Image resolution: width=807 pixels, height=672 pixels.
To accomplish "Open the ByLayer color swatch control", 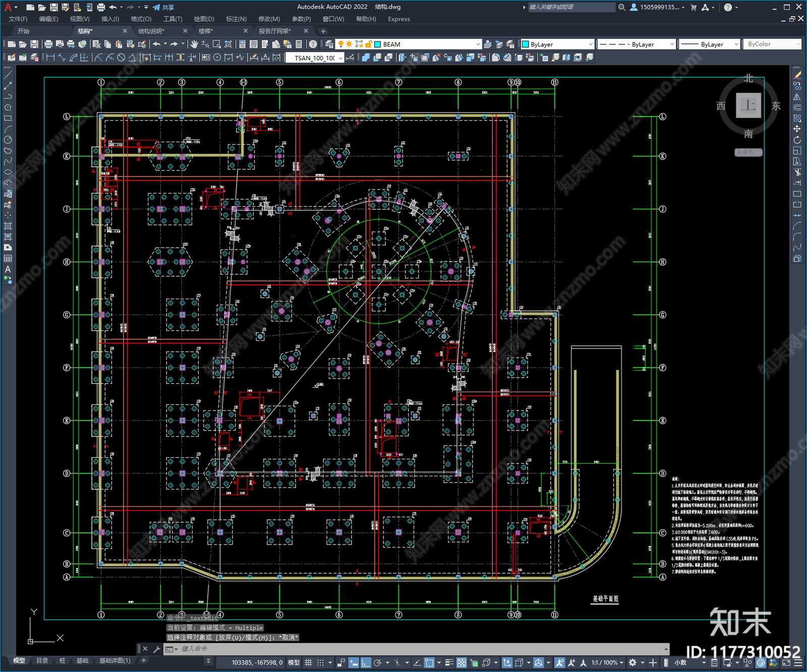I will 557,44.
